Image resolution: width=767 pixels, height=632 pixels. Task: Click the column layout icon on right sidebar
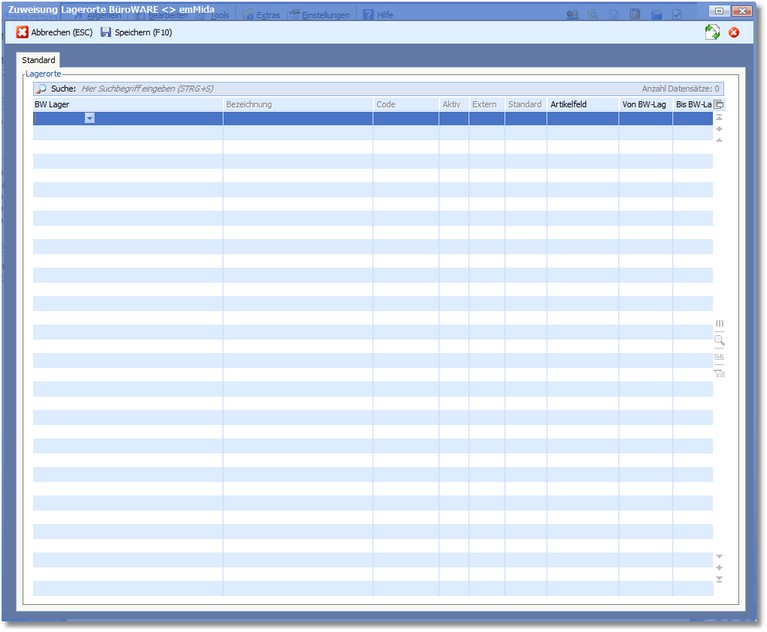coord(719,324)
